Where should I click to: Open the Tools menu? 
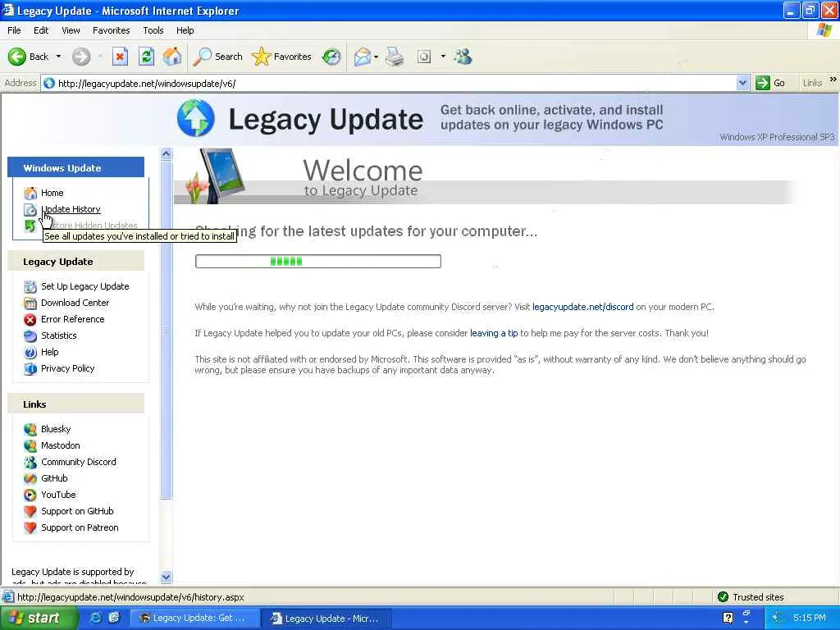(x=153, y=30)
